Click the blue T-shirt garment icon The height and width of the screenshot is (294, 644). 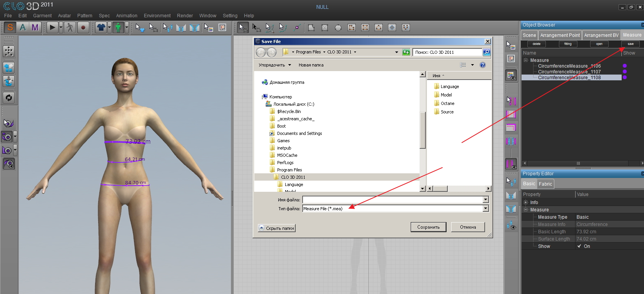(x=101, y=27)
